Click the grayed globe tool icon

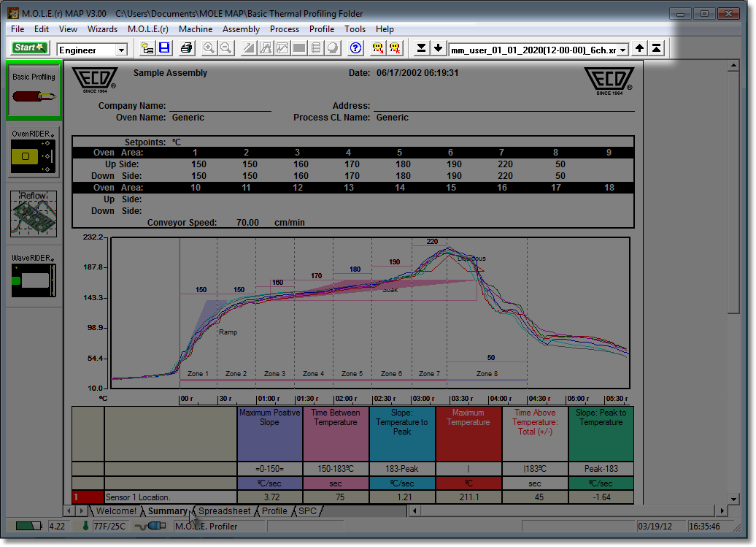[x=333, y=48]
